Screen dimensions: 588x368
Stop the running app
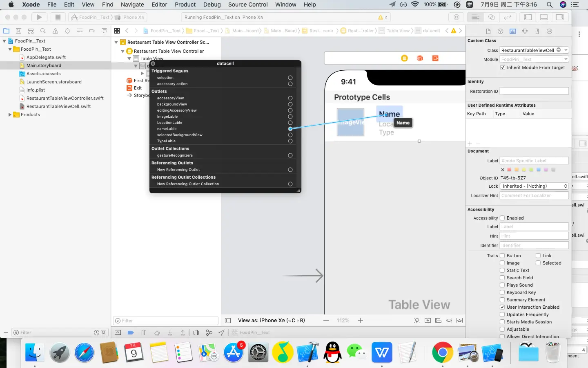tap(58, 17)
